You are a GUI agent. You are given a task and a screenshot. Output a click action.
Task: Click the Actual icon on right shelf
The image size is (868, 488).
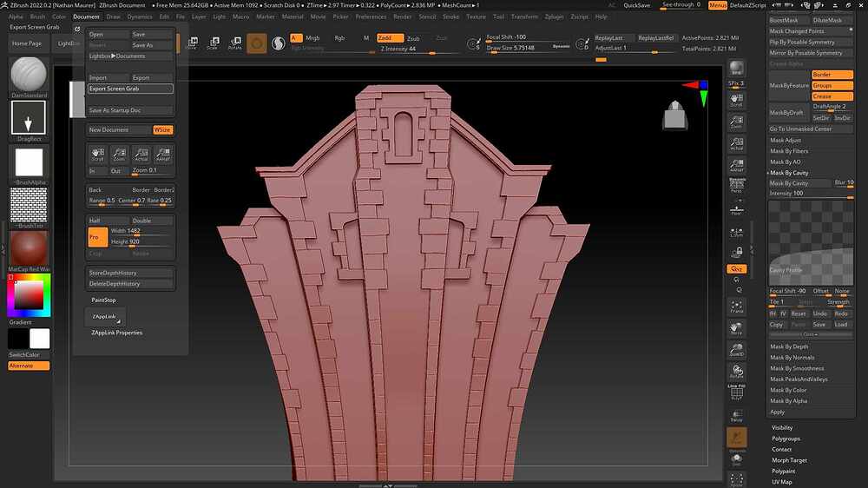point(736,143)
